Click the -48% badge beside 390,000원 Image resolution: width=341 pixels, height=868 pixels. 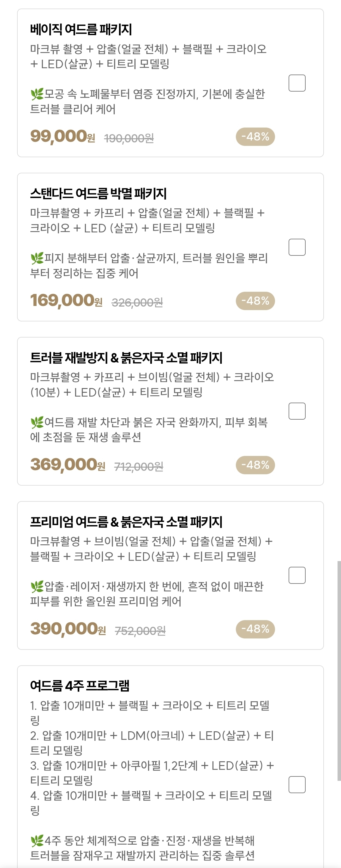click(x=255, y=629)
